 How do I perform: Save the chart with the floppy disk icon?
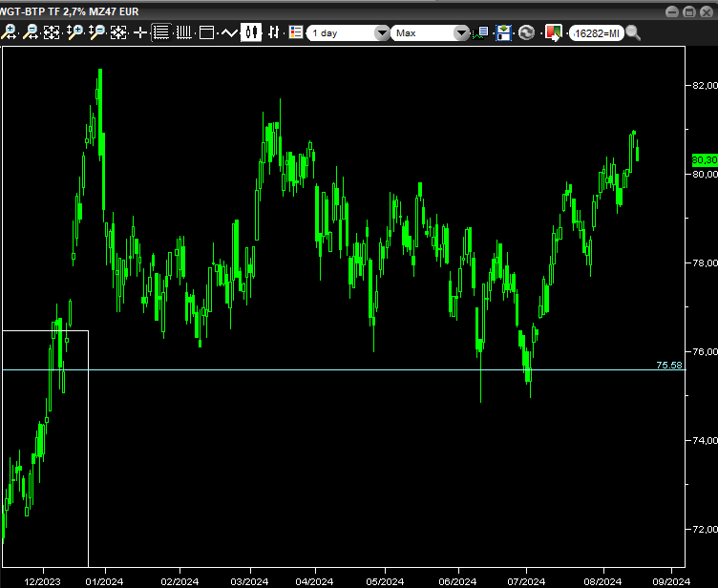pos(502,32)
